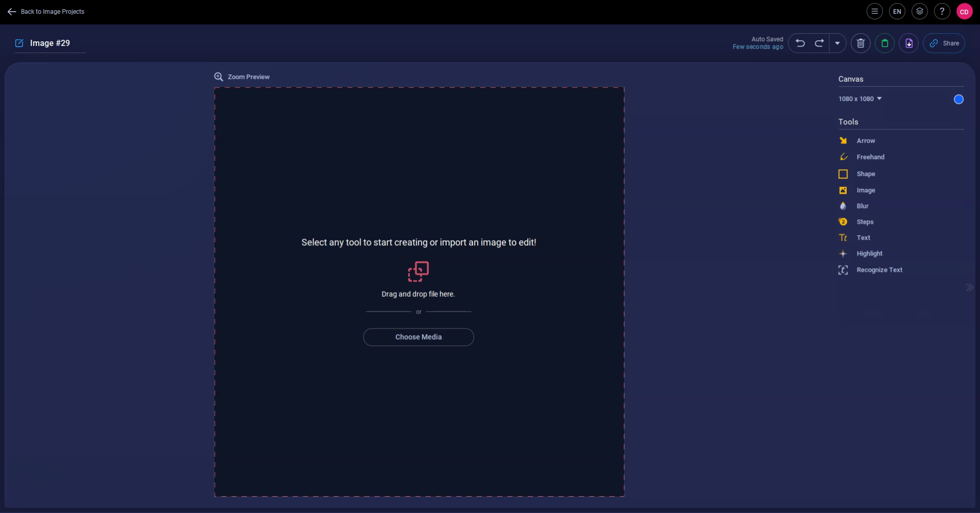Select the Arrow tool

point(865,141)
